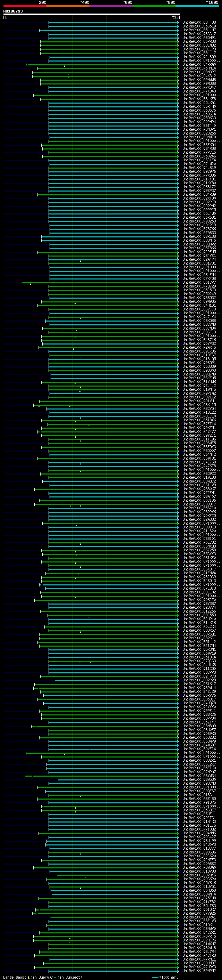
Task: Select the UniRef100_Q4LB19 label
Action: click(199, 168)
